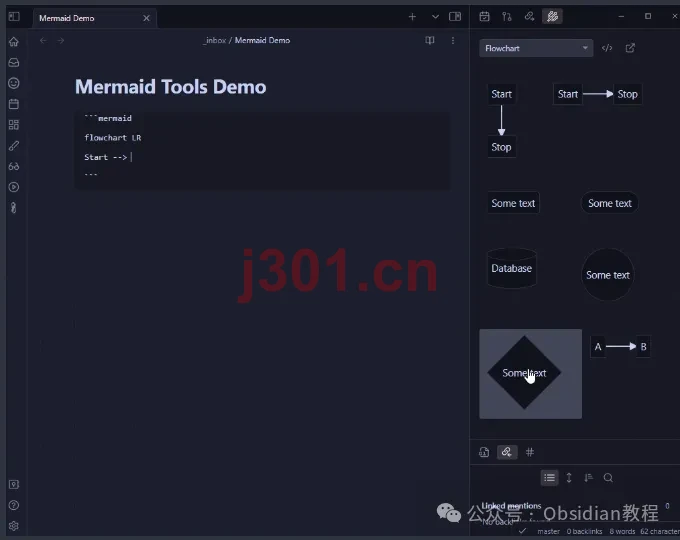This screenshot has height=540, width=680.
Task: Toggle the right sidebar panel icon
Action: (x=455, y=16)
